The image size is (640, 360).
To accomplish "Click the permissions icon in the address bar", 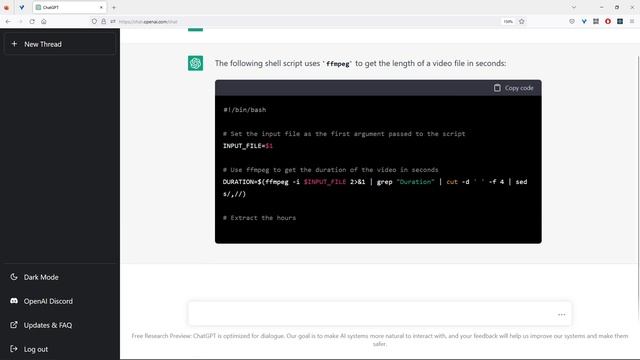I will tap(113, 21).
